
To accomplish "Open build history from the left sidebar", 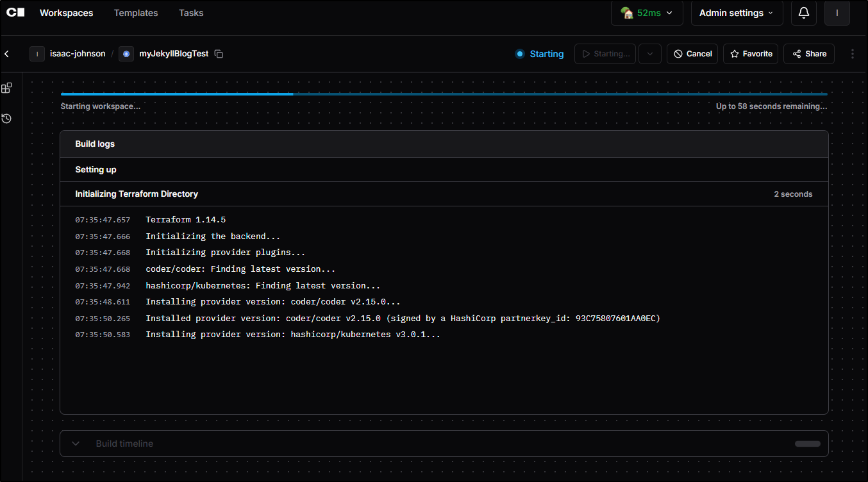I will click(6, 119).
